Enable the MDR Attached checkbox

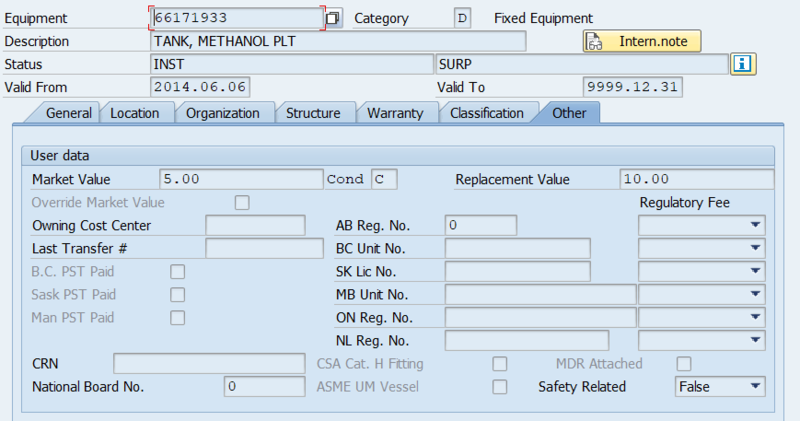click(x=685, y=363)
